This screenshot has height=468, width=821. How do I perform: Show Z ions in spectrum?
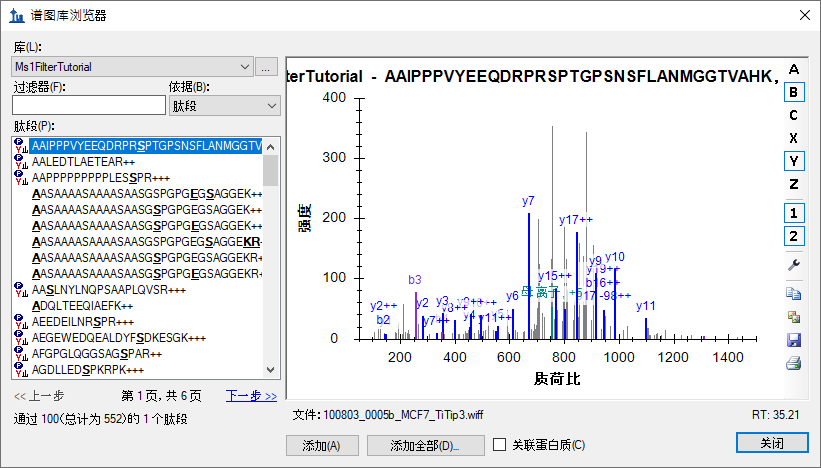794,184
